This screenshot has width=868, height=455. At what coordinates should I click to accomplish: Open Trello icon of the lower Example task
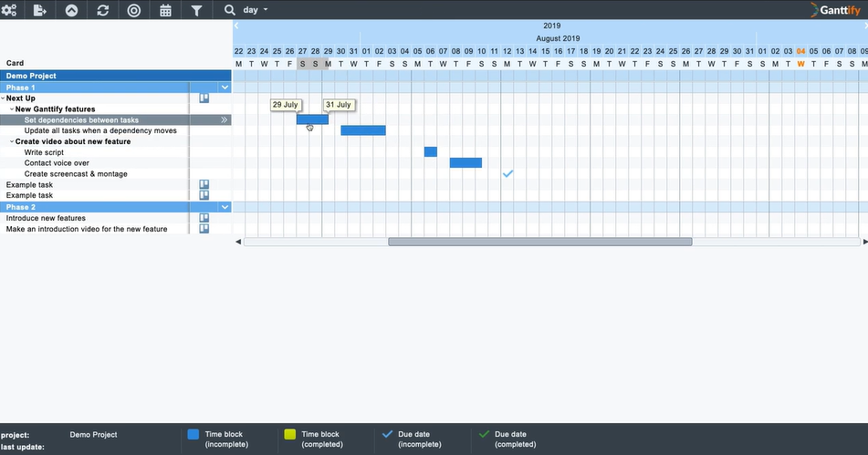[x=204, y=194]
